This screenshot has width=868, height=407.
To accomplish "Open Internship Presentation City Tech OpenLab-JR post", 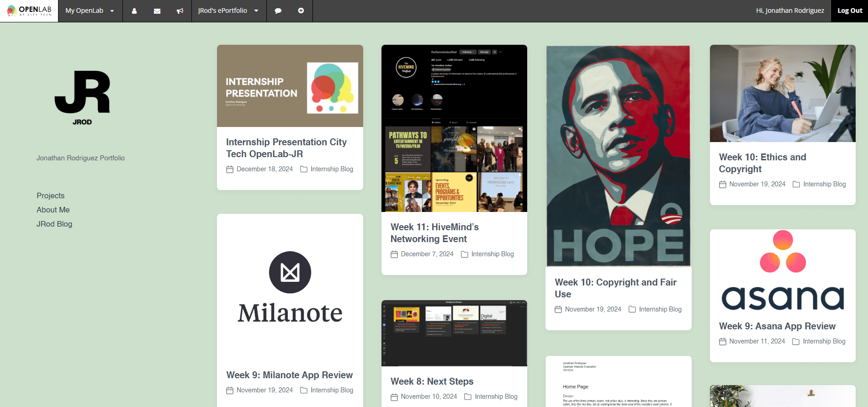I will coord(286,148).
